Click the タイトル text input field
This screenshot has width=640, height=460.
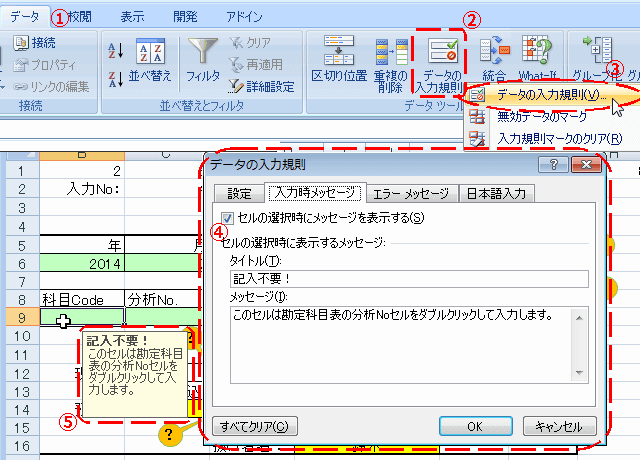pos(408,279)
